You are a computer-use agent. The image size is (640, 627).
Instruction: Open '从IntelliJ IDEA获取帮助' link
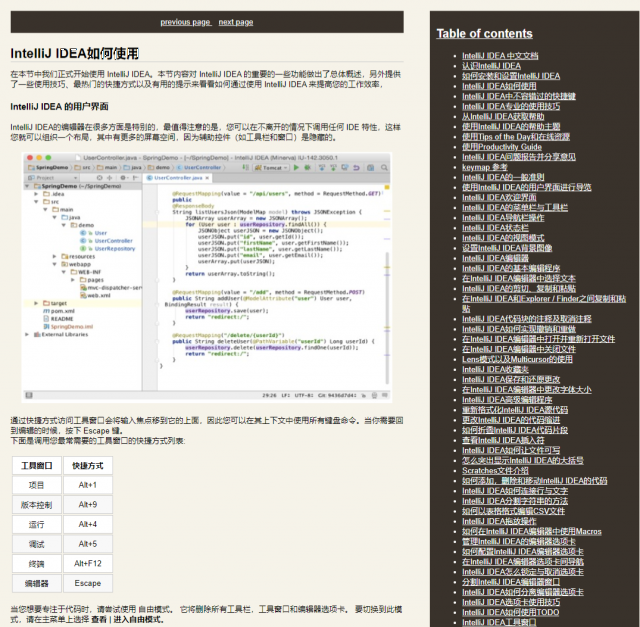503,116
